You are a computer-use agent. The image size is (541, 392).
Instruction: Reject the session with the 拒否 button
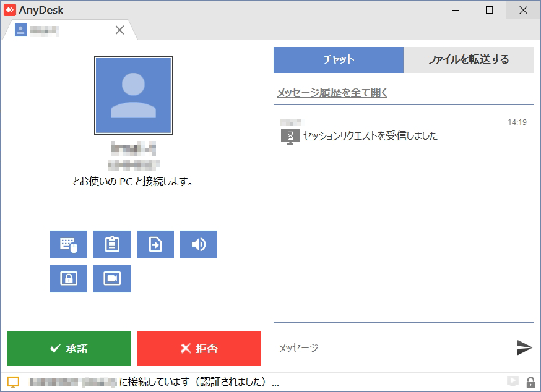coord(198,348)
